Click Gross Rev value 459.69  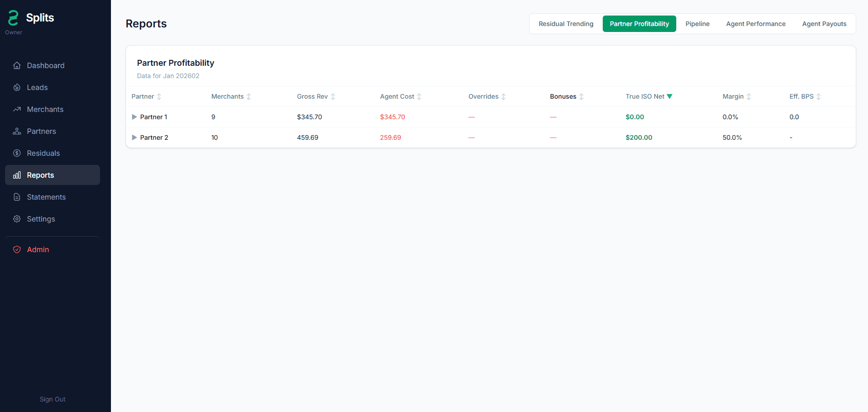click(308, 137)
